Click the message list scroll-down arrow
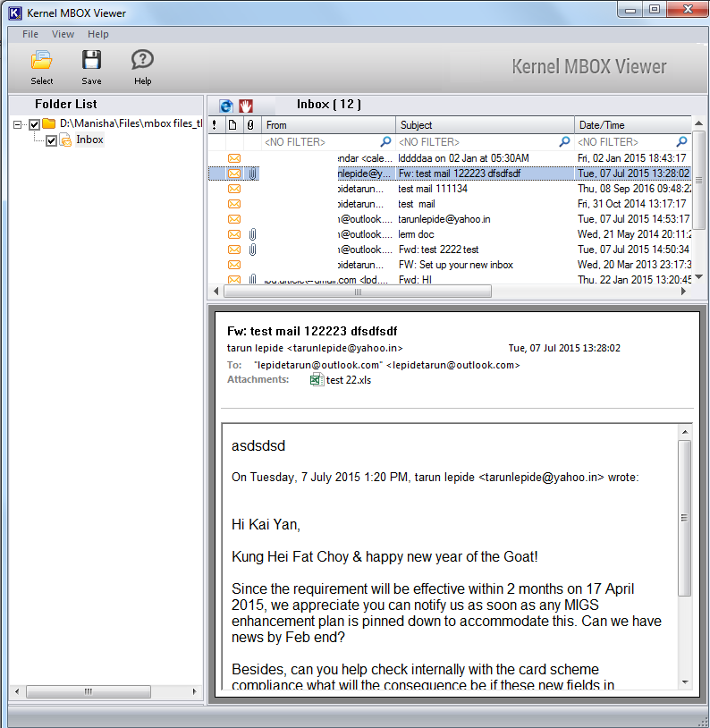This screenshot has width=710, height=728. (699, 277)
